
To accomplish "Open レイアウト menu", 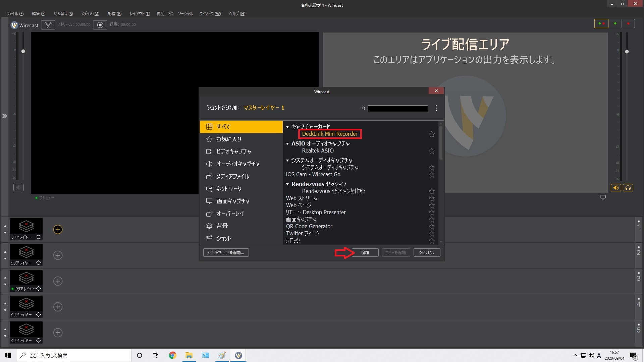I will coord(140,14).
